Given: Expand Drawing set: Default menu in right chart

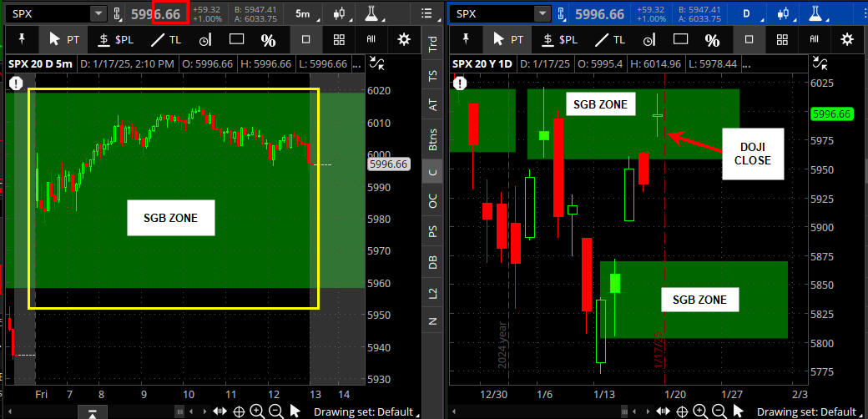Looking at the screenshot, I should 807,411.
